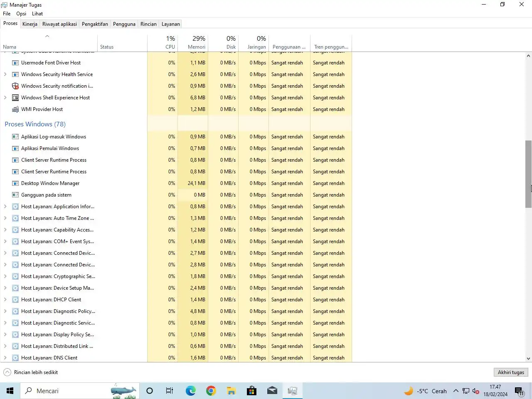The height and width of the screenshot is (399, 532).
Task: Open the File menu
Action: point(7,14)
